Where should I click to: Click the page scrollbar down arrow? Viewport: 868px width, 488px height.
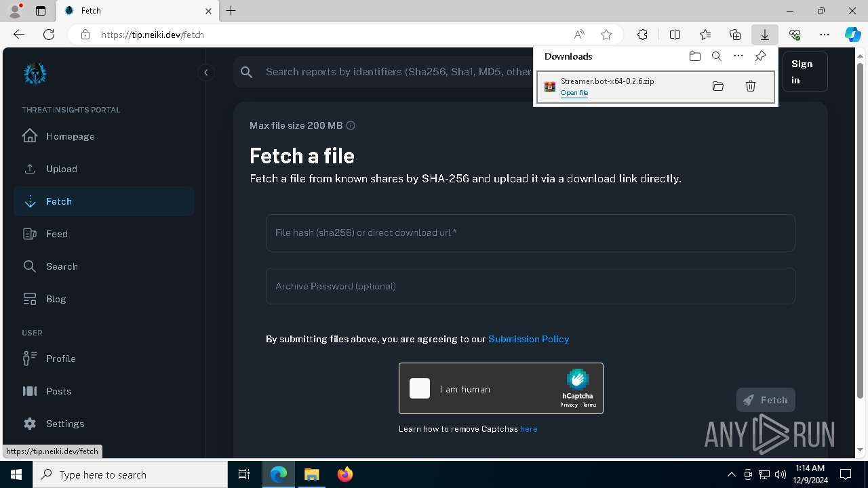pos(861,449)
